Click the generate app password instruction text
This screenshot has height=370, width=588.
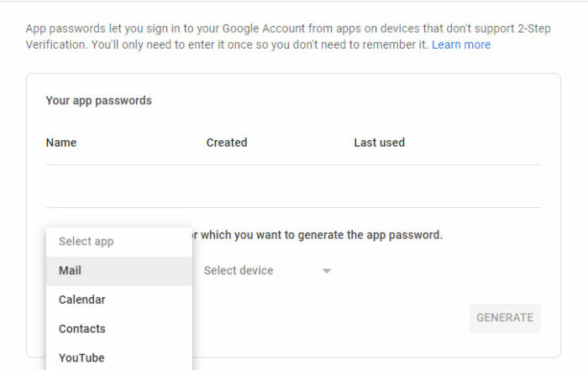point(318,235)
